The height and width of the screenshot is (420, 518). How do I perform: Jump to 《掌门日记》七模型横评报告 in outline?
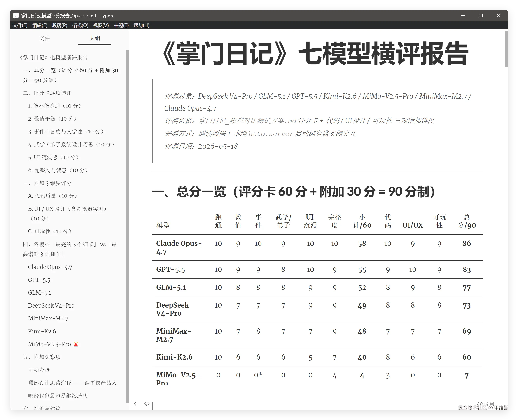53,57
